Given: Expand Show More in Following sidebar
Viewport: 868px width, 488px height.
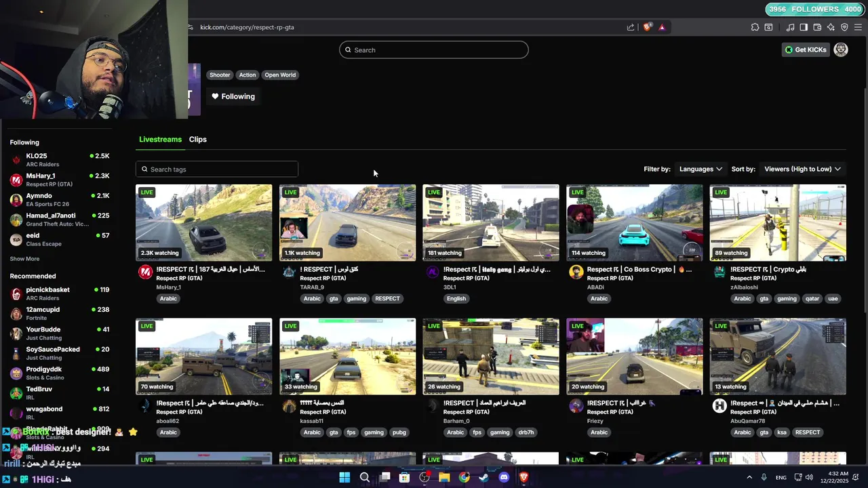Looking at the screenshot, I should [24, 259].
